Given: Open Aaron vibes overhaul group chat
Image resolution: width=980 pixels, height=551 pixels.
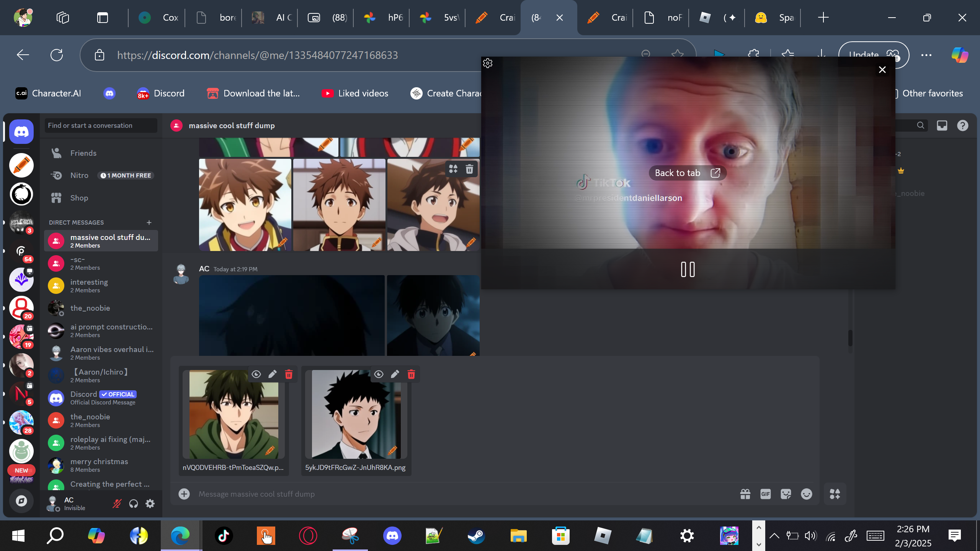Looking at the screenshot, I should point(101,353).
